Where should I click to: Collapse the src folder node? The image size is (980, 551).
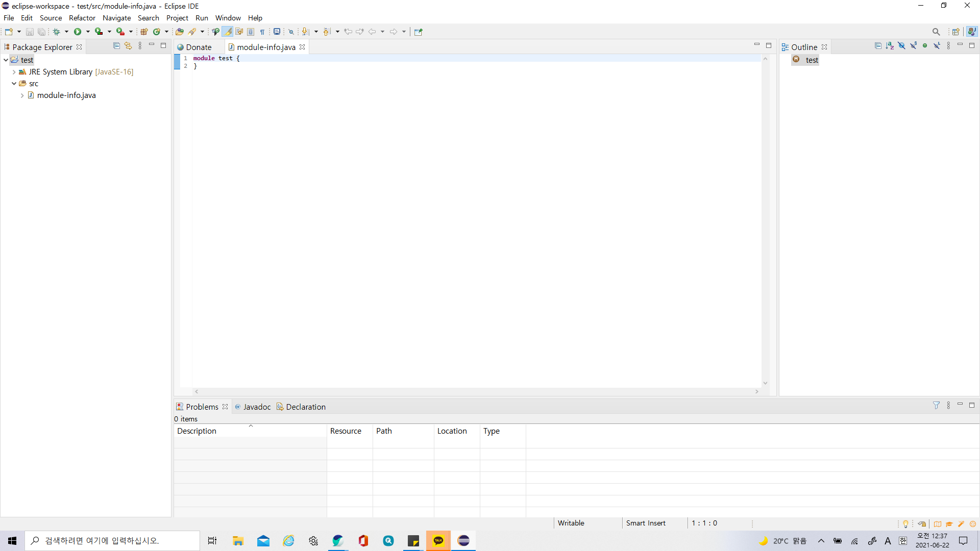[14, 84]
